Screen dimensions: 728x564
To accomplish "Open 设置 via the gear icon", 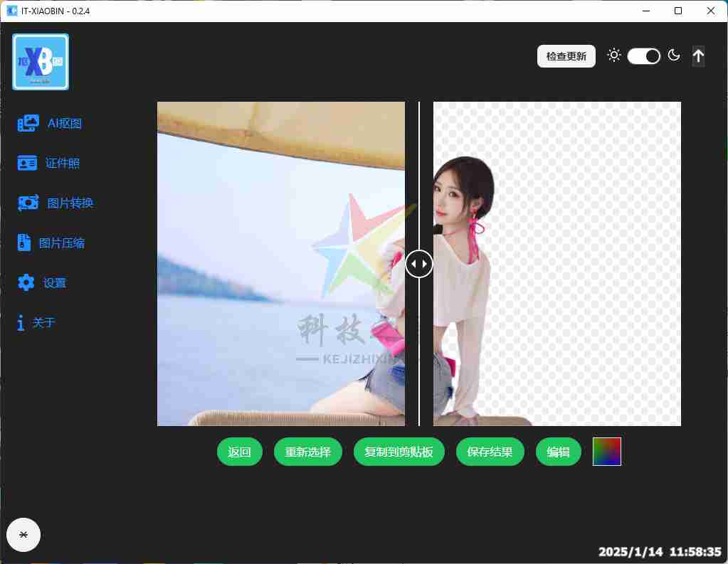I will 26,283.
